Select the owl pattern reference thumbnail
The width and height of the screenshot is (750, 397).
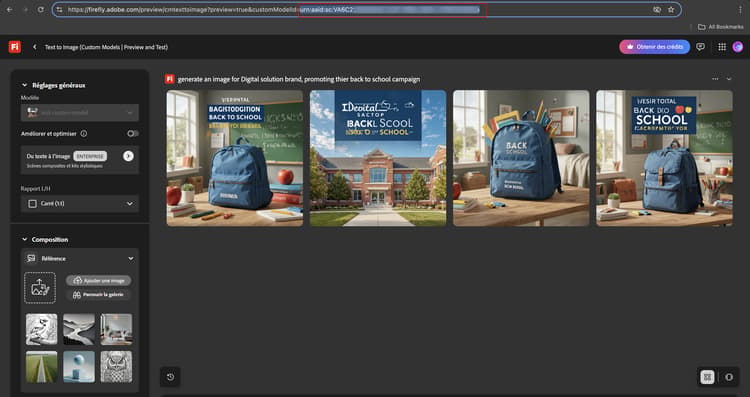[x=116, y=367]
